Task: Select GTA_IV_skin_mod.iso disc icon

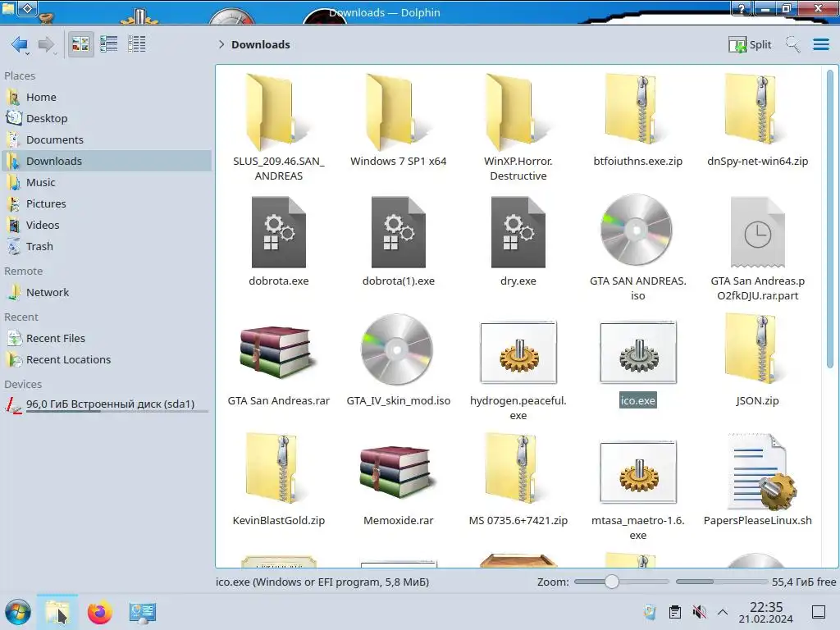Action: 397,349
